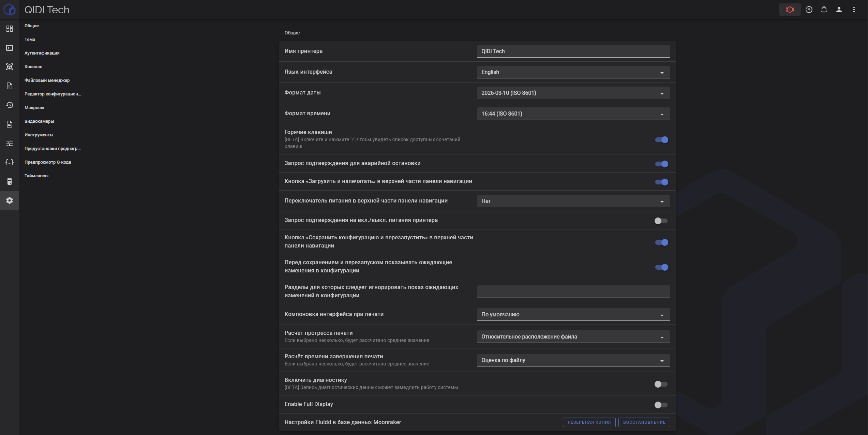Turn on Enable Full Display switch
The height and width of the screenshot is (435, 868).
(x=661, y=405)
